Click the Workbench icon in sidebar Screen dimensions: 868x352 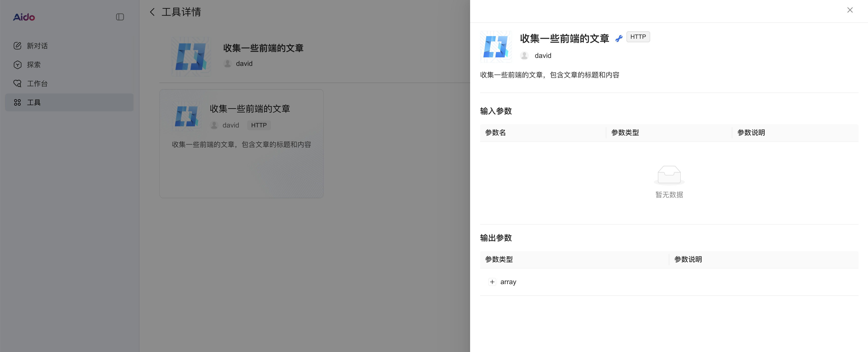(17, 84)
